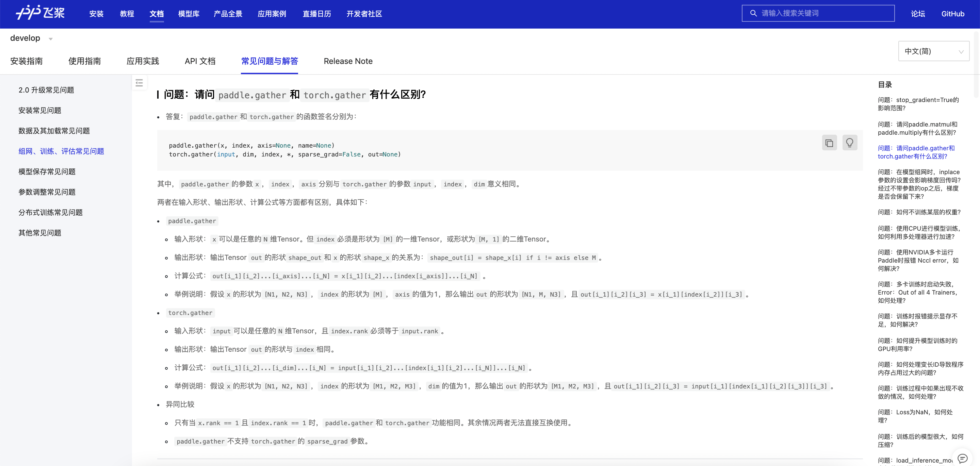
Task: Click the search magnifier icon
Action: [x=753, y=13]
